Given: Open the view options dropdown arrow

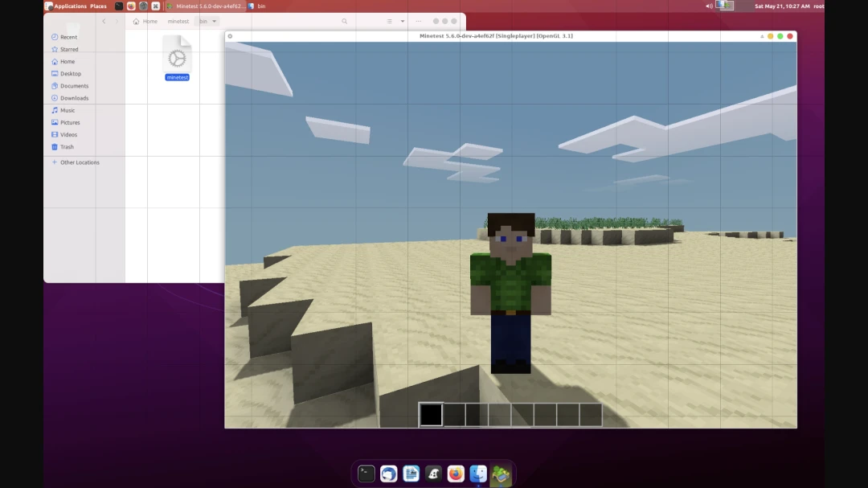Looking at the screenshot, I should (x=403, y=22).
